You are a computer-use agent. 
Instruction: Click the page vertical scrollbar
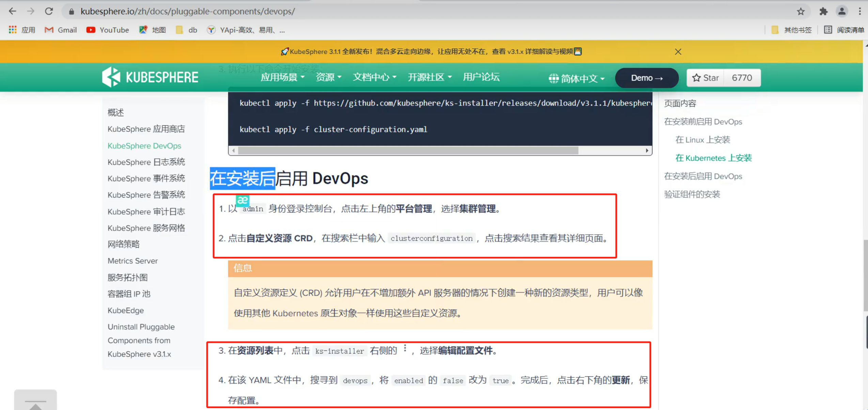click(865, 276)
